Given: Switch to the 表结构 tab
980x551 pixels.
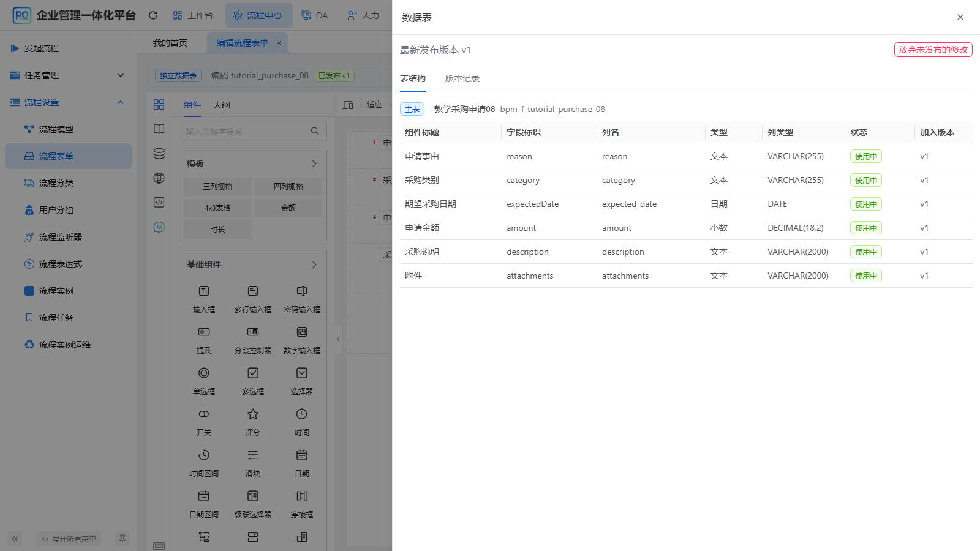Looking at the screenshot, I should pos(413,78).
